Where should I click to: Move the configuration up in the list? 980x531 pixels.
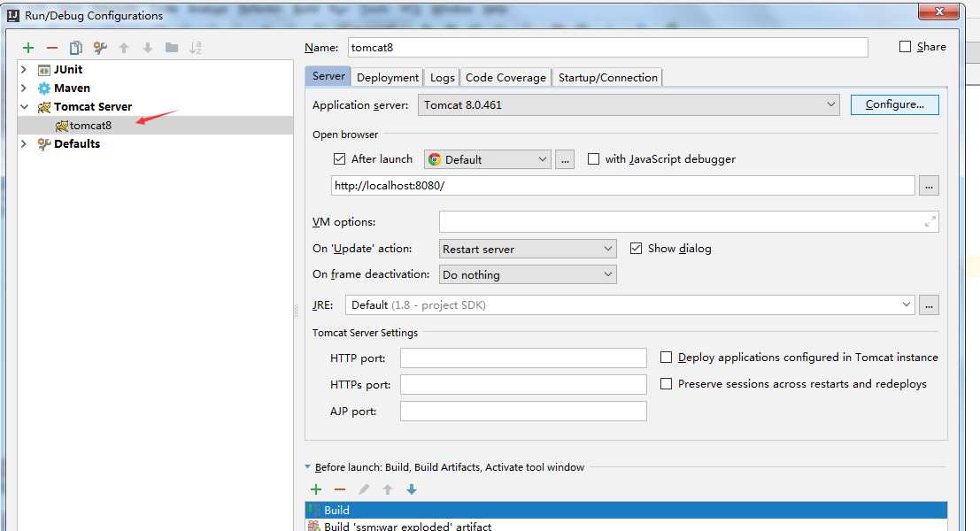point(124,48)
